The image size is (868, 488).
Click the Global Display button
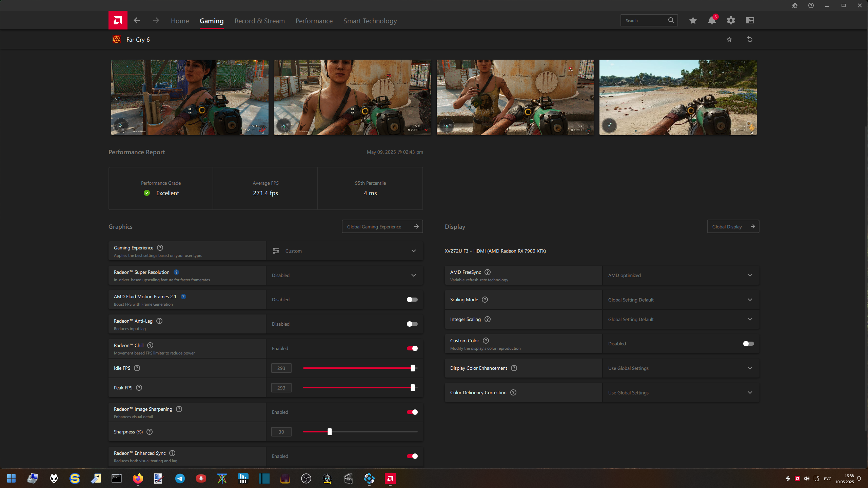point(733,227)
